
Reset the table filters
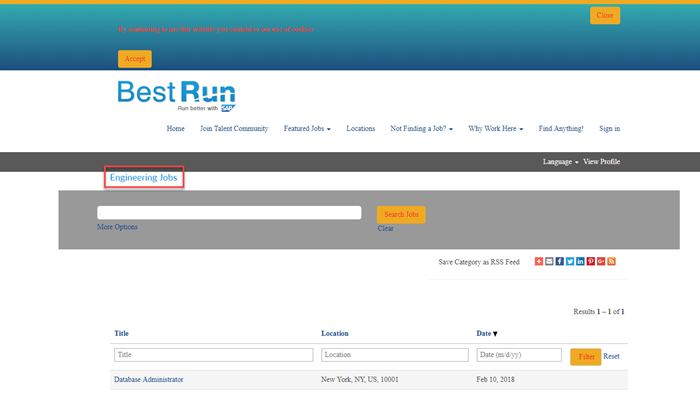[611, 356]
